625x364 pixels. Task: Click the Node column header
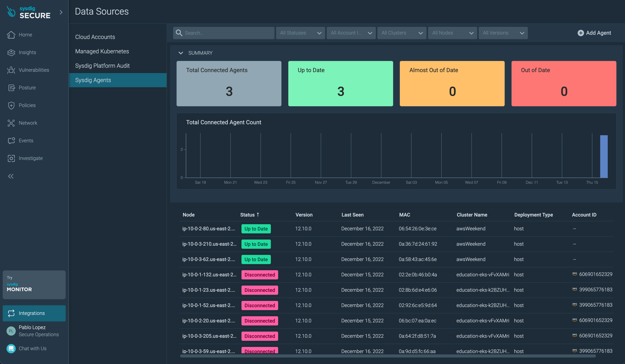point(188,215)
